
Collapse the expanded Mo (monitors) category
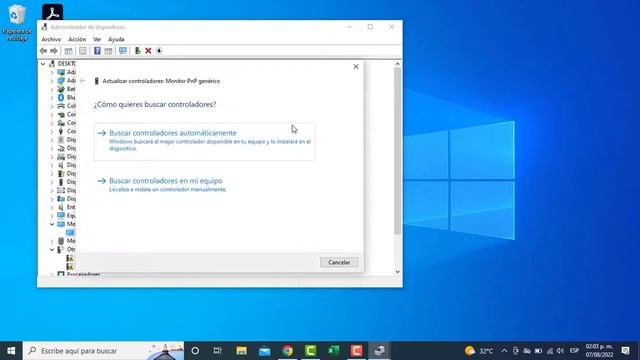[52, 224]
